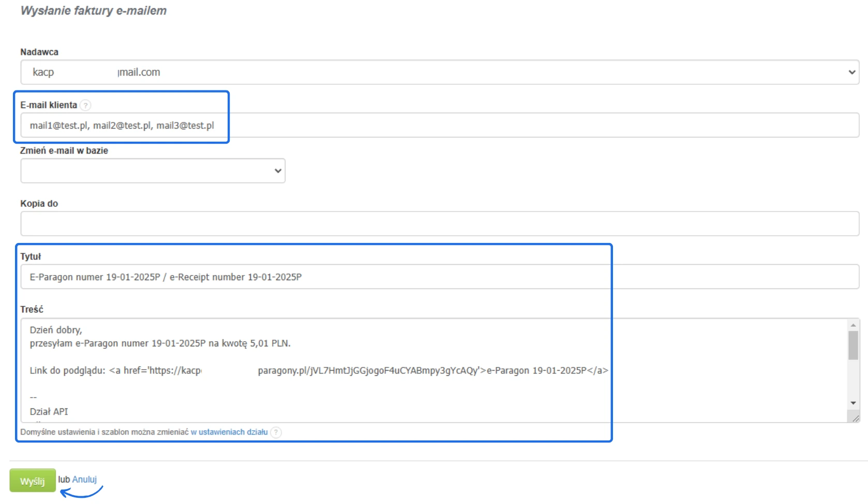Open the Nadawca sender dropdown
This screenshot has width=868, height=504.
[440, 72]
